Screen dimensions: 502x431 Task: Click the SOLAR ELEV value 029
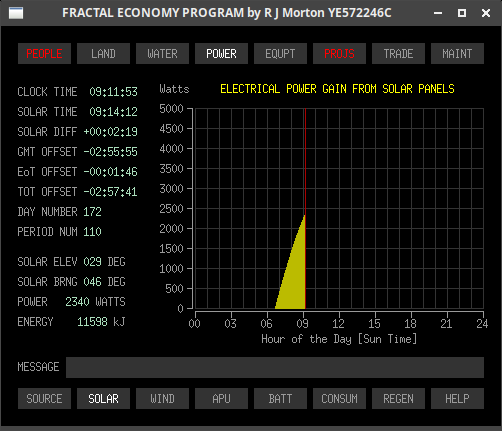92,262
